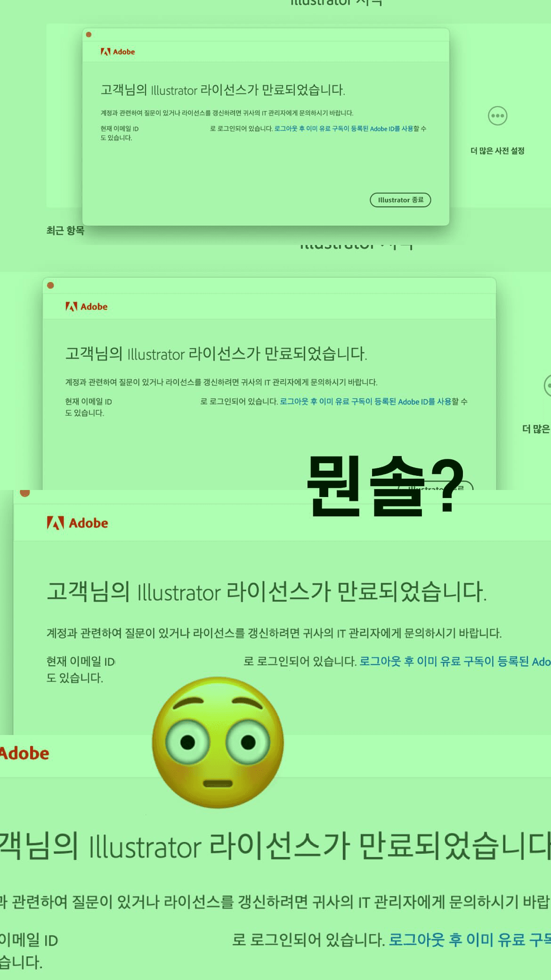Click 도 있습니다. text in the second dialog copy
The image size is (551, 980).
tap(85, 413)
